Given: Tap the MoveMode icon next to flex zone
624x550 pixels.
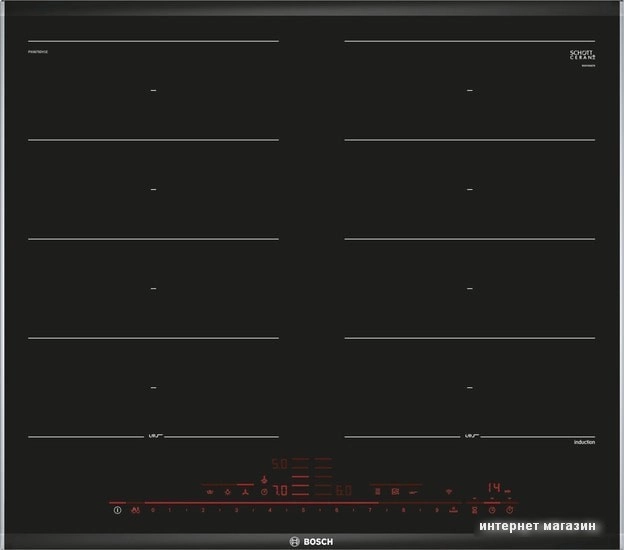Looking at the screenshot, I should (395, 492).
